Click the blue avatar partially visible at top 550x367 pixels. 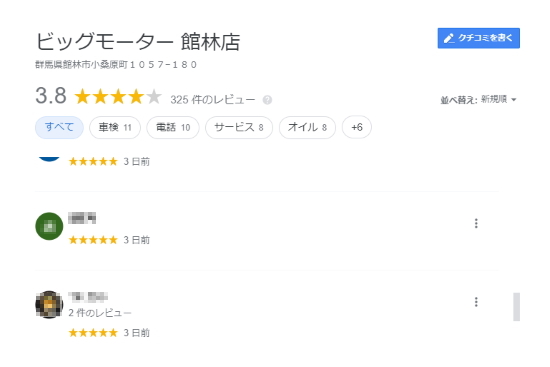point(49,159)
